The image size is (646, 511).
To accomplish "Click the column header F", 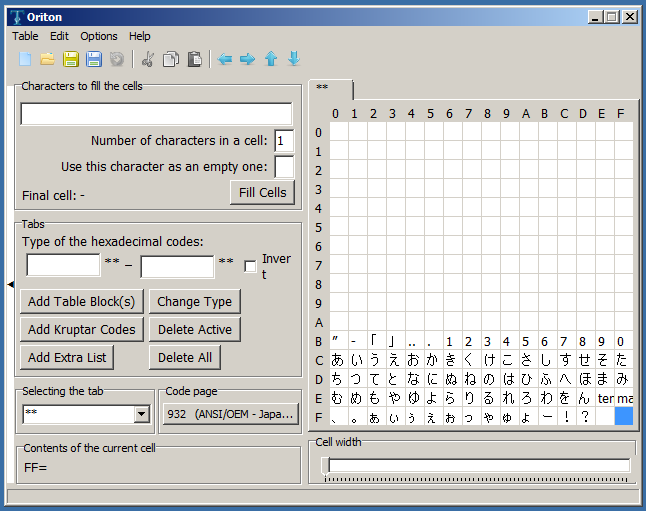I will [x=620, y=114].
